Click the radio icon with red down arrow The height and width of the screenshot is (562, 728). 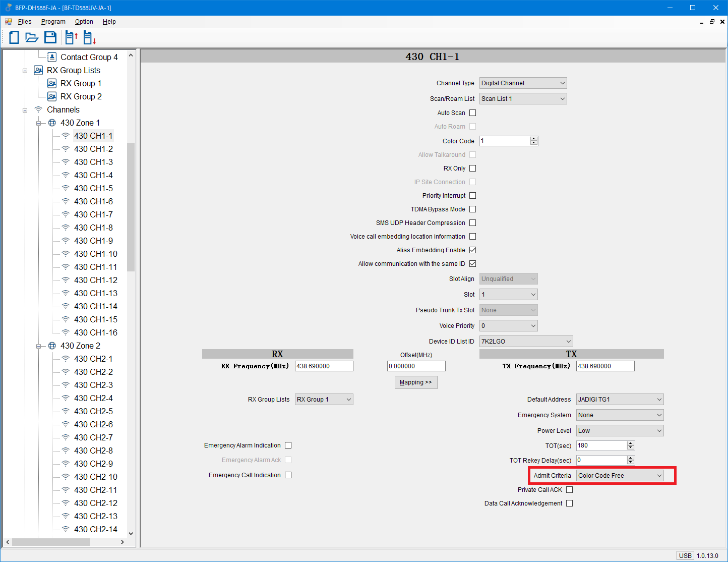coord(89,38)
